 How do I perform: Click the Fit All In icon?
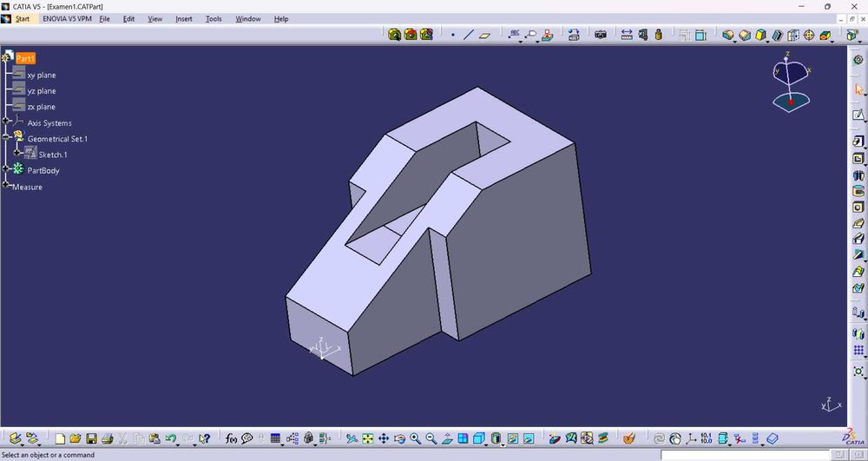click(x=367, y=439)
